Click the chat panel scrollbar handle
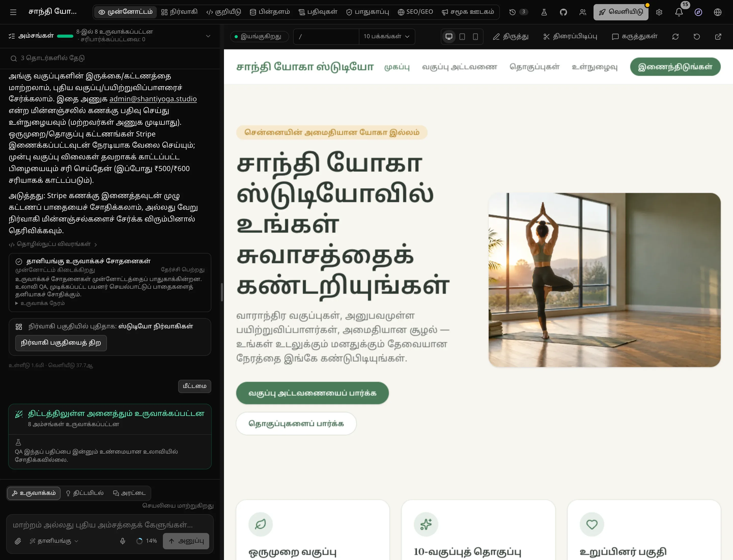The image size is (733, 560). 222,292
